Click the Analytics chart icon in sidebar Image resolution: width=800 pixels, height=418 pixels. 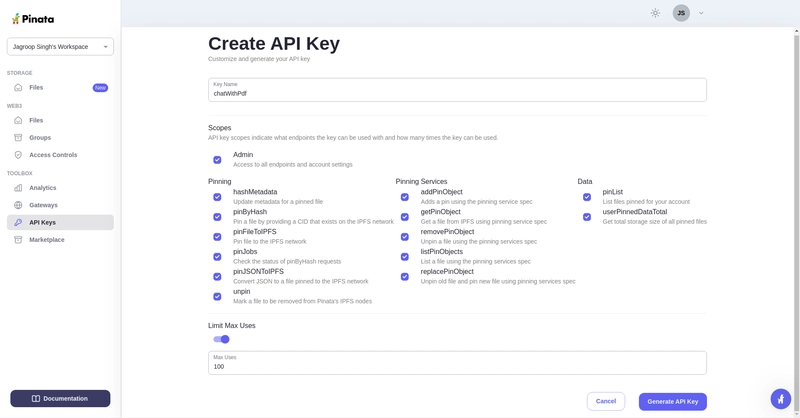[x=18, y=188]
